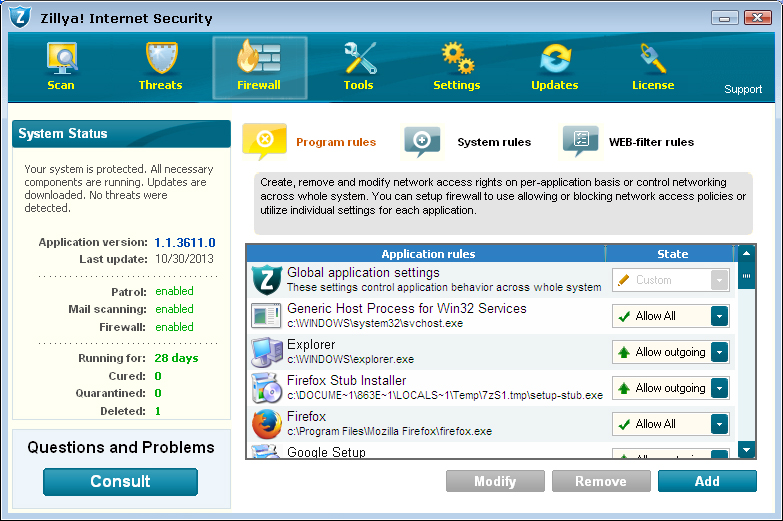Open State dropdown for Firefox row
This screenshot has width=783, height=521.
(719, 424)
